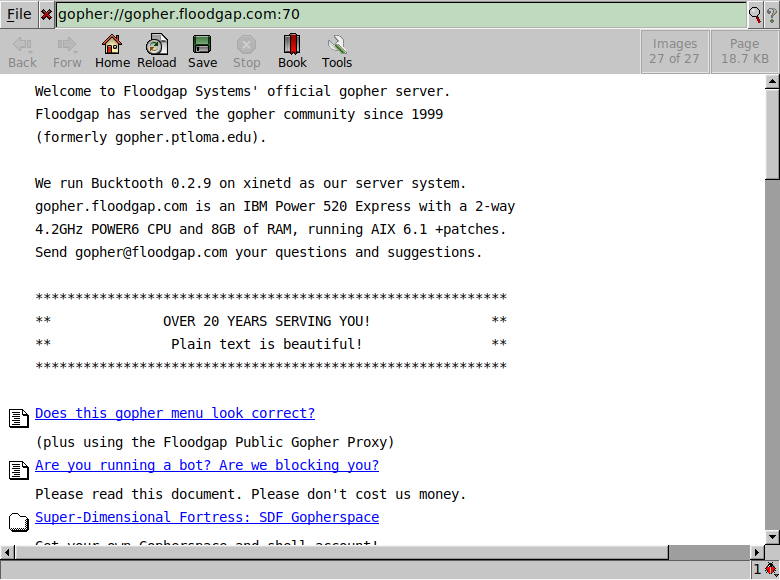Open the File menu
The image size is (780, 580).
(x=19, y=14)
